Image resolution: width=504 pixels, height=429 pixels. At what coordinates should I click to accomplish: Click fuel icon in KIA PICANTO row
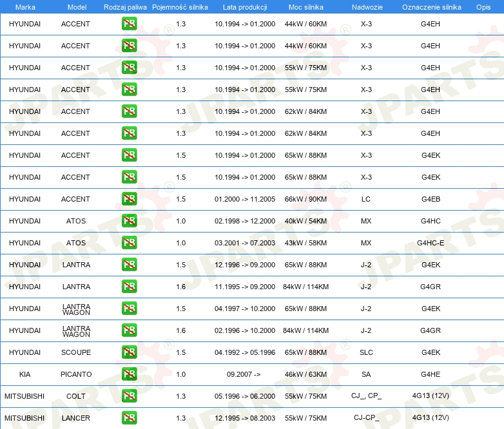tap(129, 374)
